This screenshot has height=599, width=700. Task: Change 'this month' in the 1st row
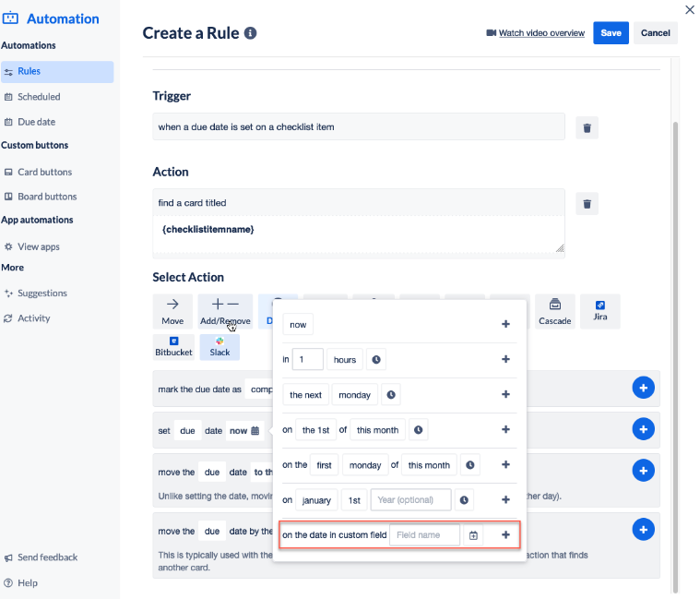coord(378,430)
